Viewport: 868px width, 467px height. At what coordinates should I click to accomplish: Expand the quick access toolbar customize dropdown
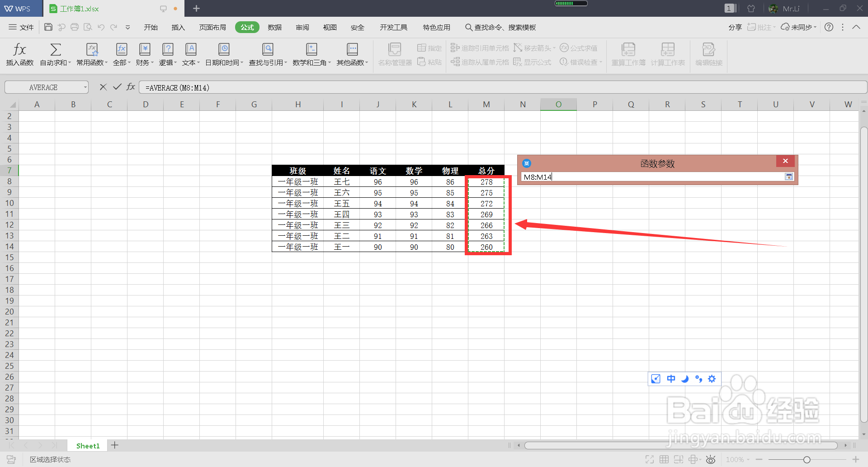point(127,27)
